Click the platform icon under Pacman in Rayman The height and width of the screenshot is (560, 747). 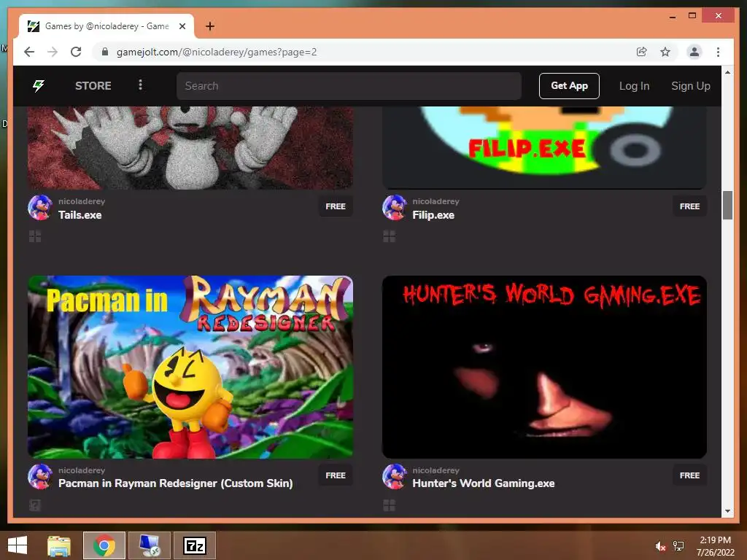coord(35,505)
